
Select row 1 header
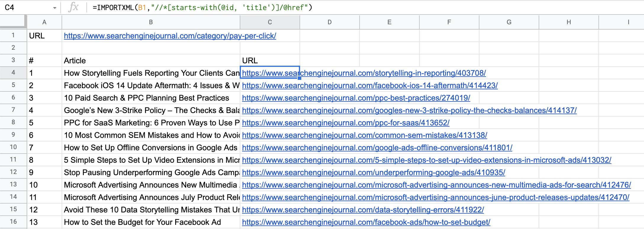tap(13, 36)
